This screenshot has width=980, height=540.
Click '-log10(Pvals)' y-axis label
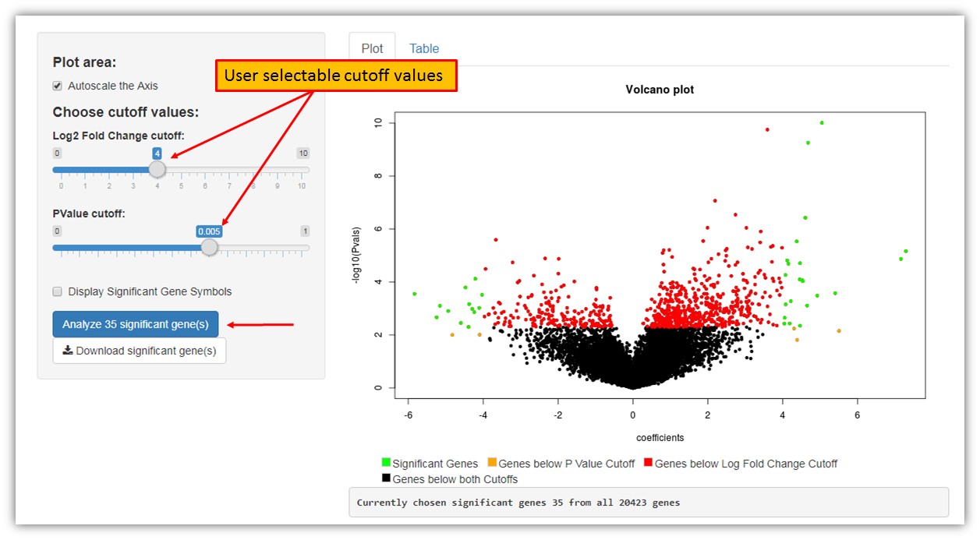point(358,256)
